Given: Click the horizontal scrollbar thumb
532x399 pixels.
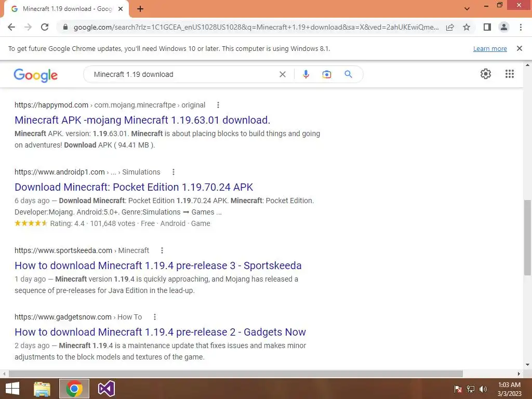Looking at the screenshot, I should (x=236, y=374).
